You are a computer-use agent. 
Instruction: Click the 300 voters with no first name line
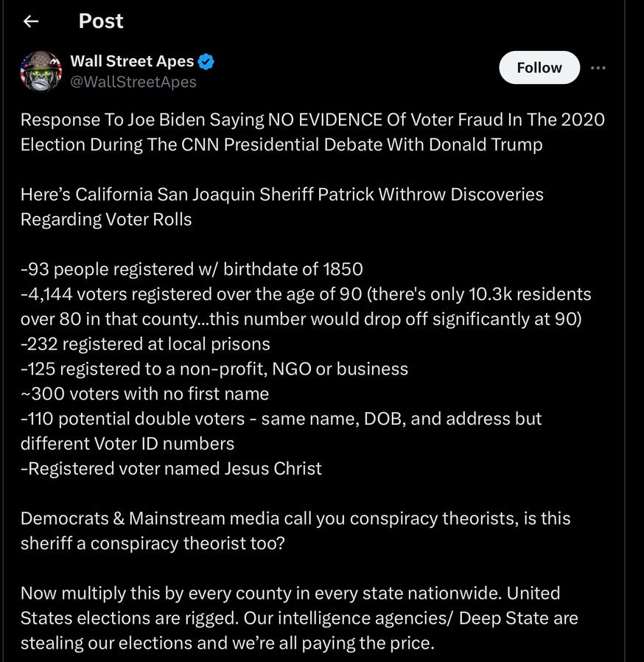coord(144,394)
